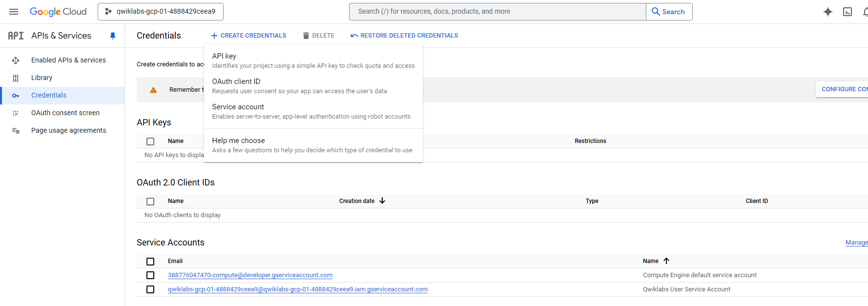868x306 pixels.
Task: Click "No OAuth clients to display" text
Action: [x=183, y=215]
